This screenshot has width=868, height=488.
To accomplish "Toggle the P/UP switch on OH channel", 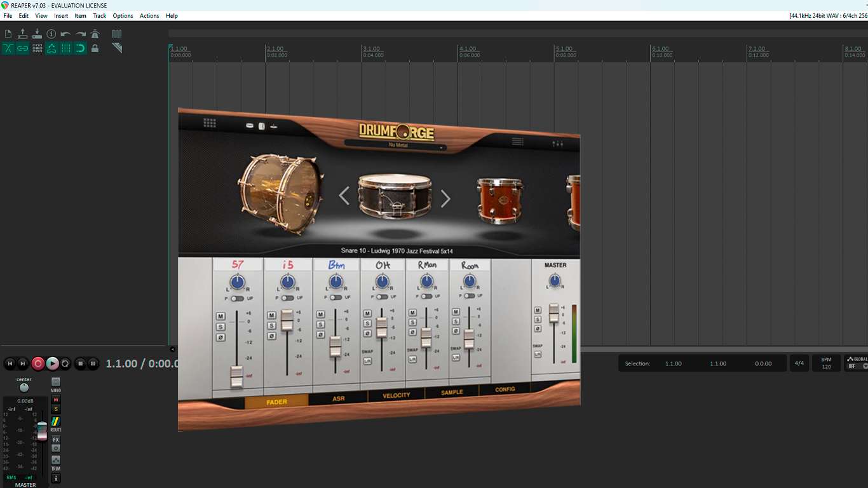I will pyautogui.click(x=381, y=297).
